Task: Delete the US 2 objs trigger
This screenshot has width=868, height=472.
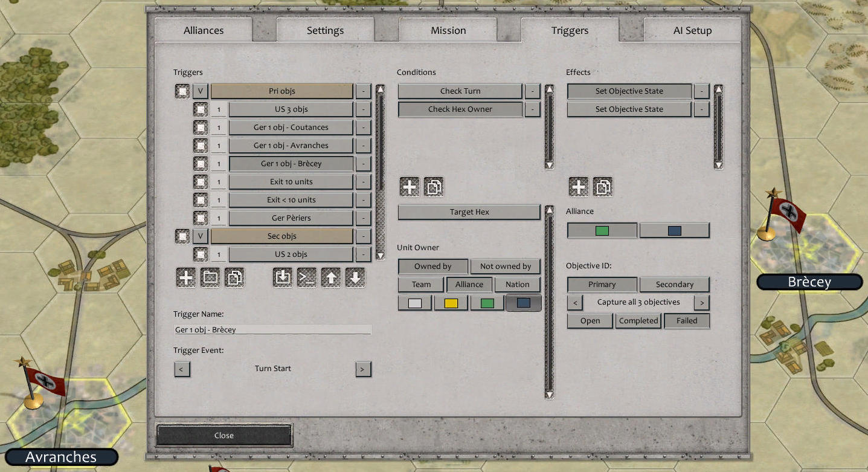Action: pos(363,254)
